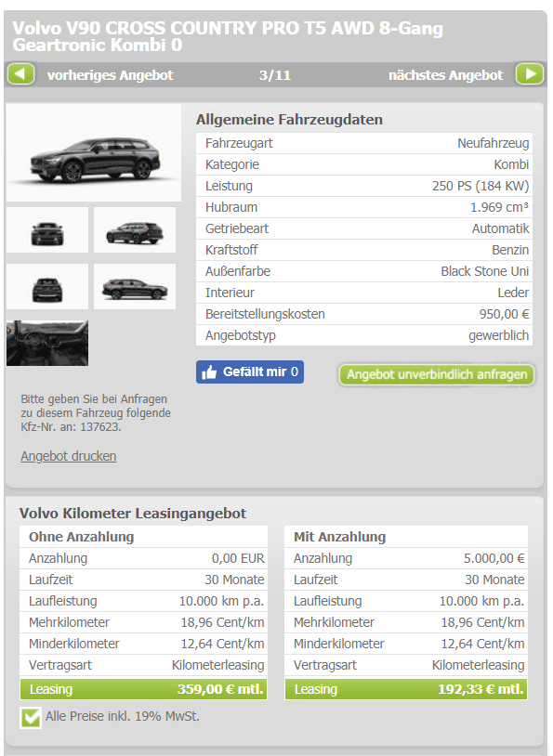Click the Kfz-Nr. 137623 note text
This screenshot has height=756, width=553.
[96, 413]
